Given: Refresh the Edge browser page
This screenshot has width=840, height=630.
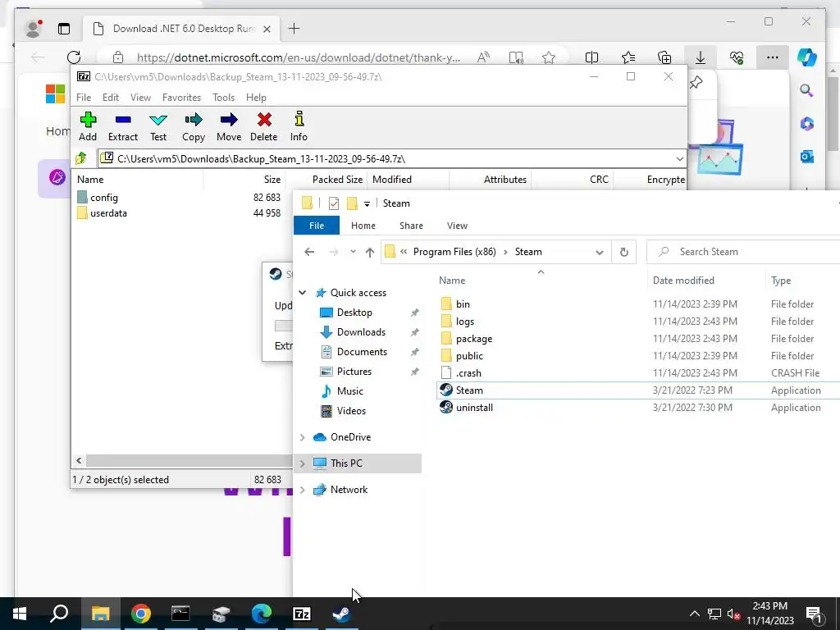Looking at the screenshot, I should click(x=74, y=57).
